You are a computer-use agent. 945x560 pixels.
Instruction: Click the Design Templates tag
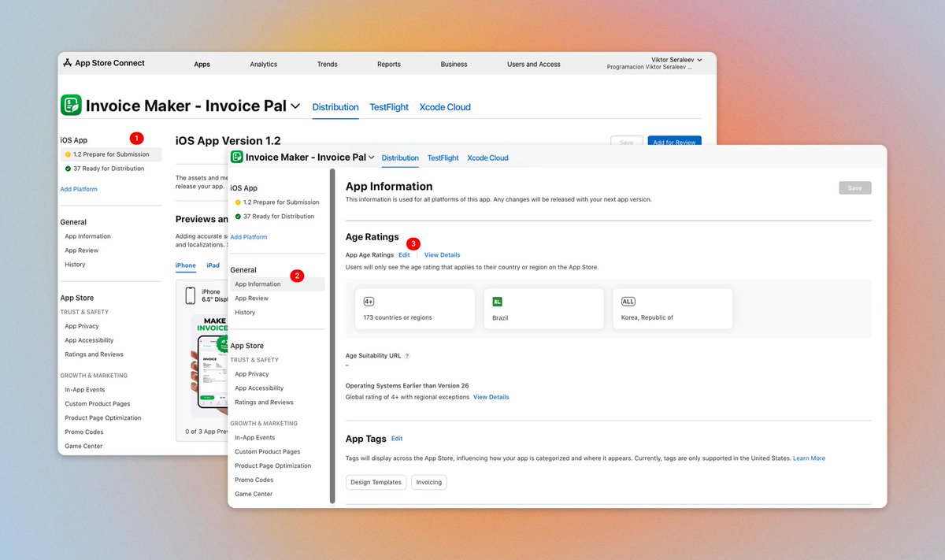pos(376,482)
